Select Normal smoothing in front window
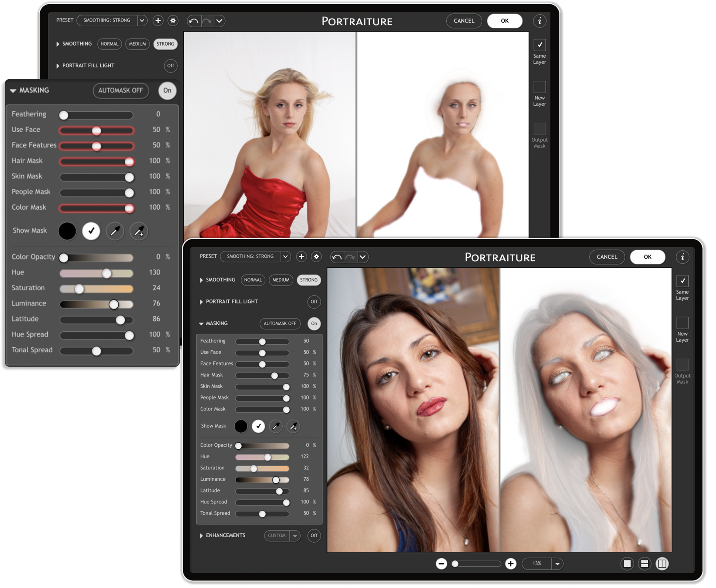The width and height of the screenshot is (716, 588). [253, 280]
